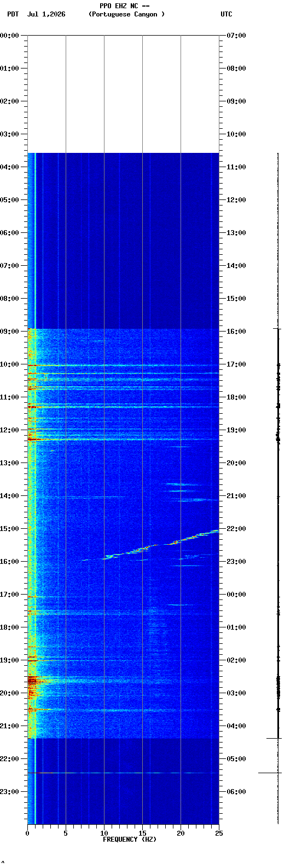Click frequency axis value "10"

click(x=104, y=833)
